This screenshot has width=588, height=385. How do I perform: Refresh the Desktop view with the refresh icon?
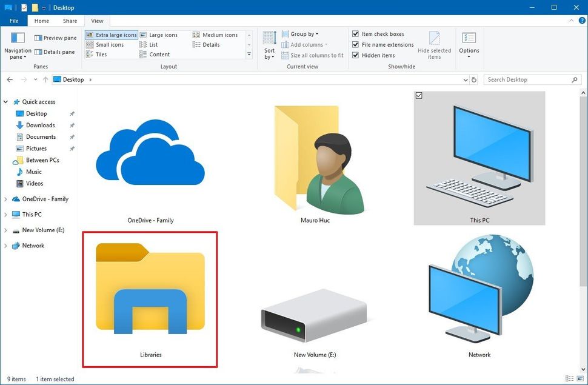pos(474,79)
